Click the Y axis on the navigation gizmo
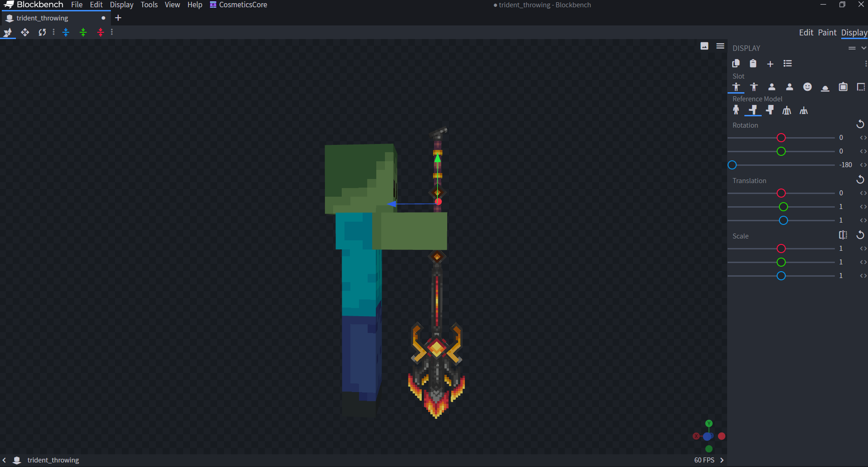 coord(709,423)
